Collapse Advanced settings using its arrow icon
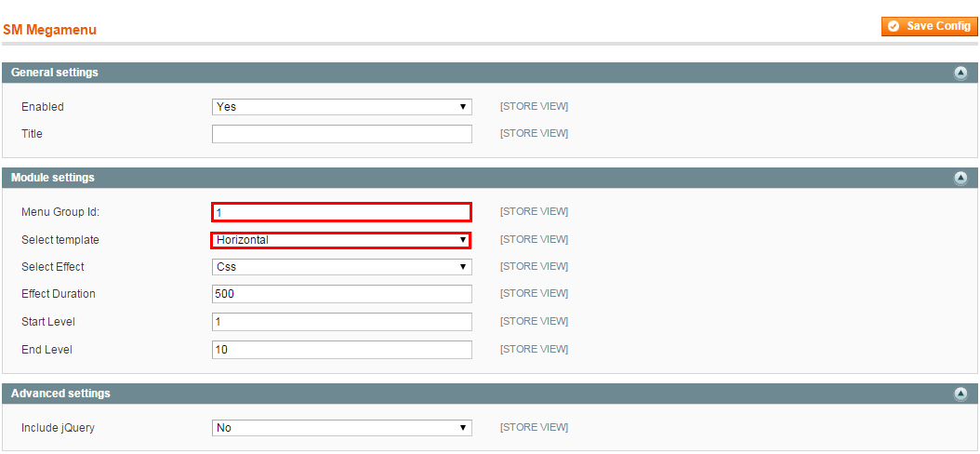980x454 pixels. point(960,394)
